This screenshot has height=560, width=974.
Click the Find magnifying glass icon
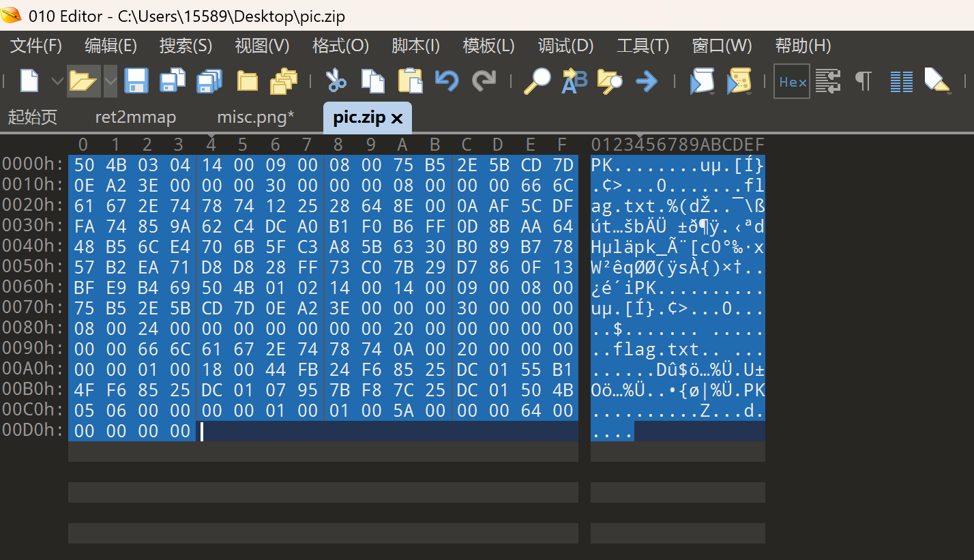click(x=537, y=81)
